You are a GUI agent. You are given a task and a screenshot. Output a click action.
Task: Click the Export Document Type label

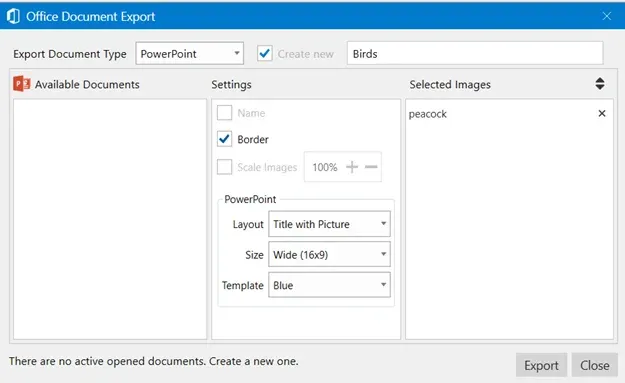70,54
